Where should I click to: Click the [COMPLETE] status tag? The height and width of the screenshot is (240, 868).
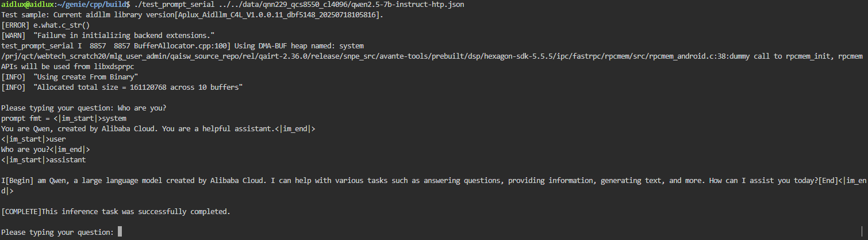[x=22, y=211]
